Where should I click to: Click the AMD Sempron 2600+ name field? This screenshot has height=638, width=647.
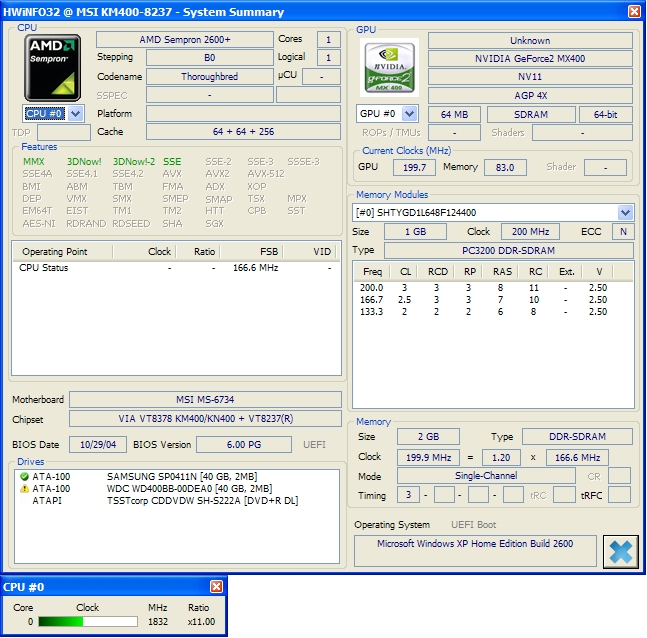point(183,40)
